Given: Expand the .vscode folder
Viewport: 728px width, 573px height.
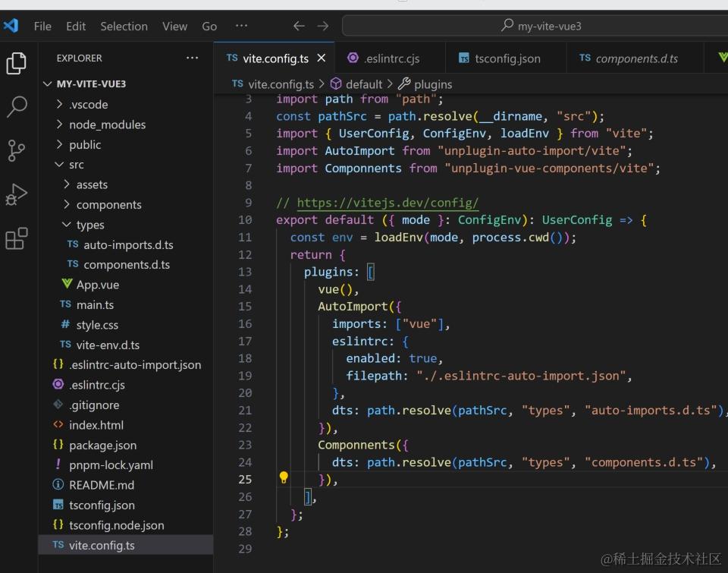Looking at the screenshot, I should click(x=59, y=104).
